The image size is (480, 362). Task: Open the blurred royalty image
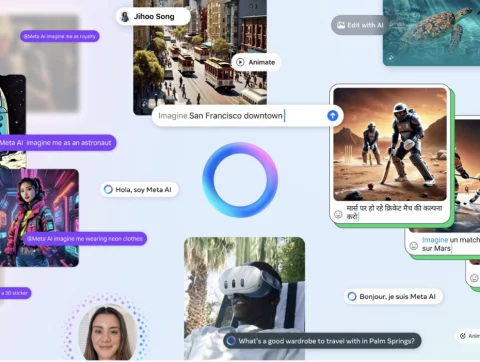point(40,63)
